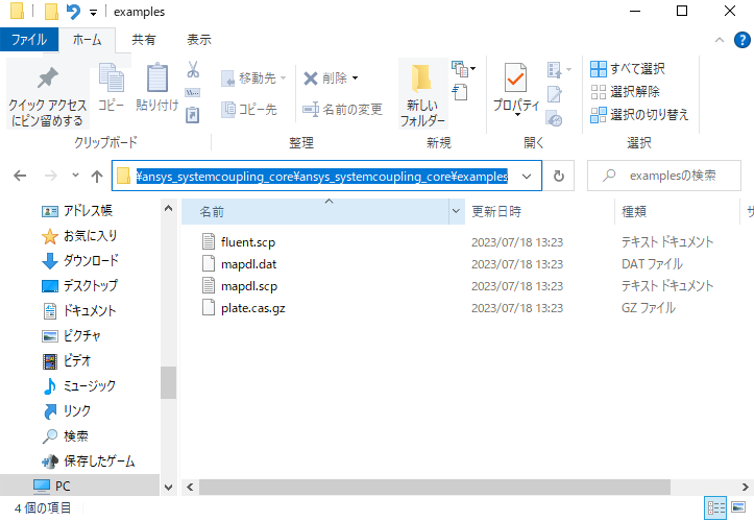Go up one folder with up arrow

pyautogui.click(x=97, y=176)
